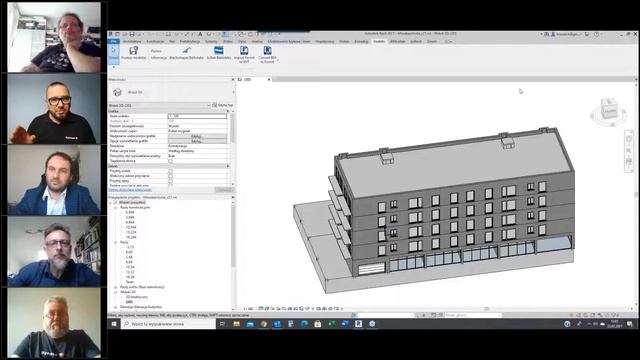Select Widoki (wszystkie) root node

click(132, 202)
